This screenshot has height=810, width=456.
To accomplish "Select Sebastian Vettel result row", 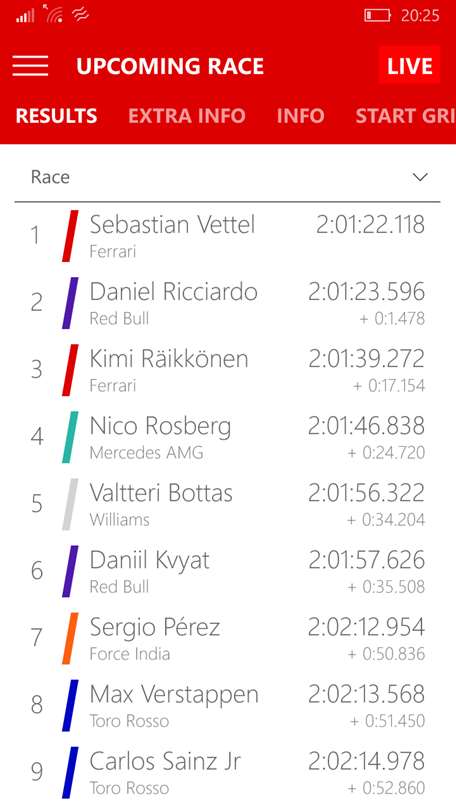I will click(x=227, y=236).
